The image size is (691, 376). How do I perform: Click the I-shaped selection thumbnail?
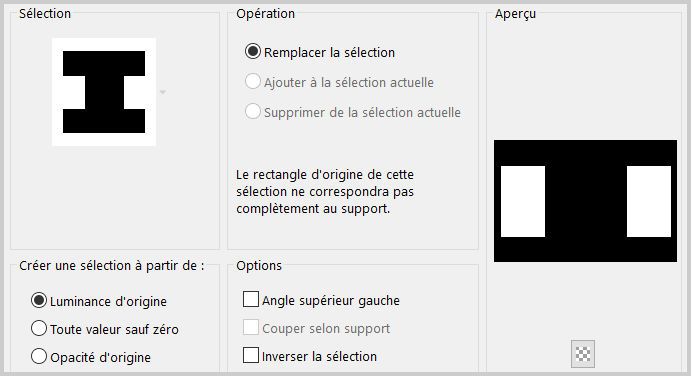click(x=104, y=92)
